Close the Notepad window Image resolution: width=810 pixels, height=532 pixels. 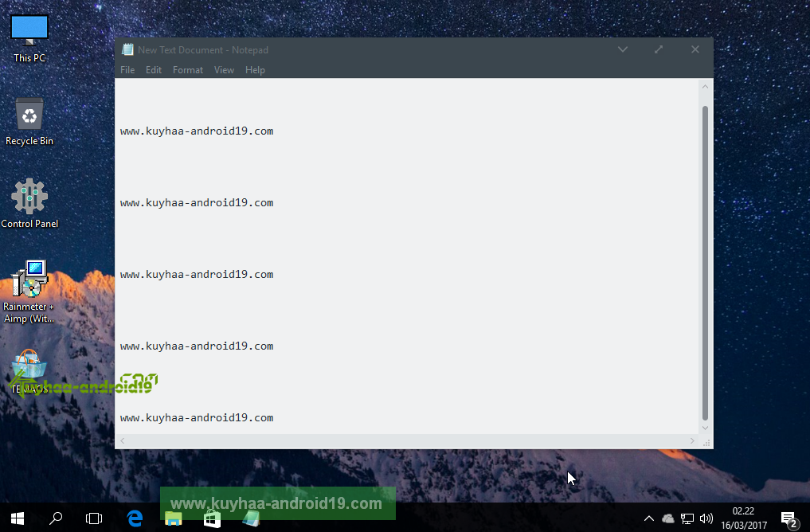pyautogui.click(x=695, y=49)
